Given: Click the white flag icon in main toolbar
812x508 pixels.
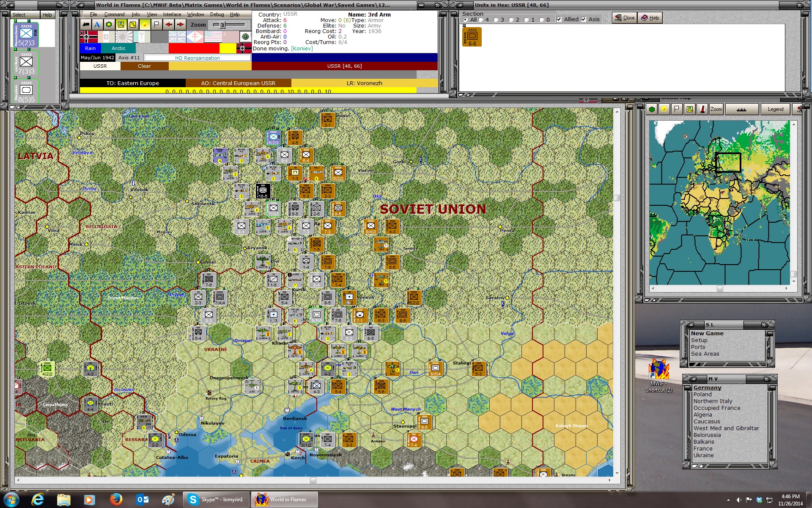Looking at the screenshot, I should pos(157,25).
